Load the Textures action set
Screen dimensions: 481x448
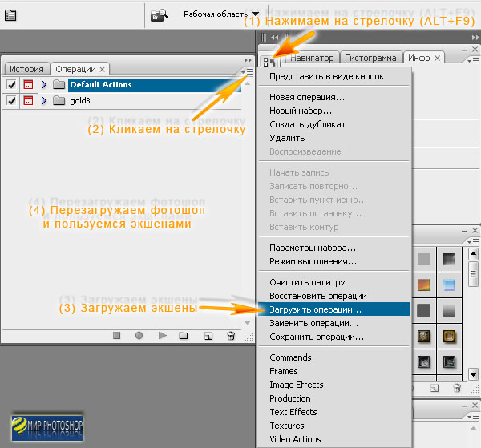333,426
